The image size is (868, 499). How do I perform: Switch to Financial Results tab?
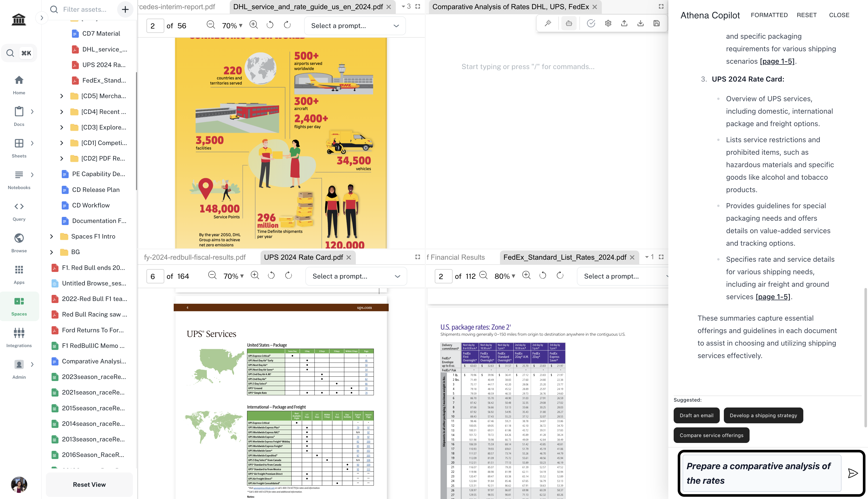[456, 257]
